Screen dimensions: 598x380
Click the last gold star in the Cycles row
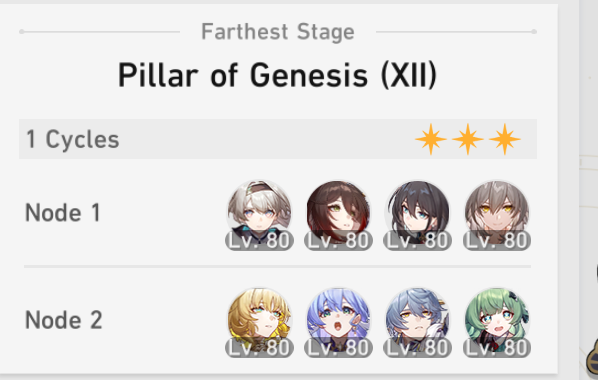pos(505,139)
